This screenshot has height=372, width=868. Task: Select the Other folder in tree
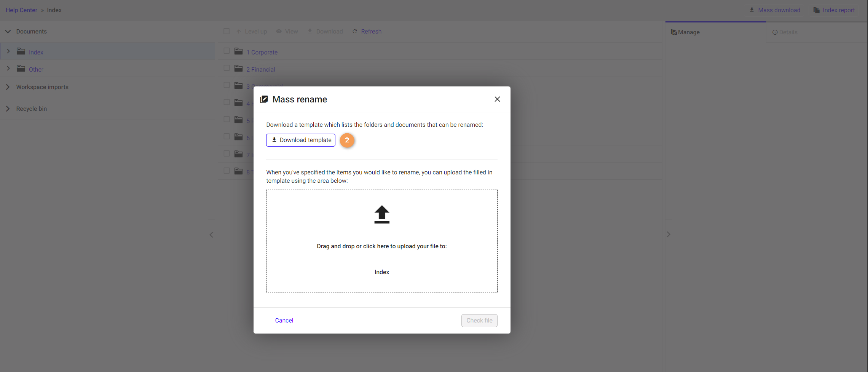click(36, 70)
